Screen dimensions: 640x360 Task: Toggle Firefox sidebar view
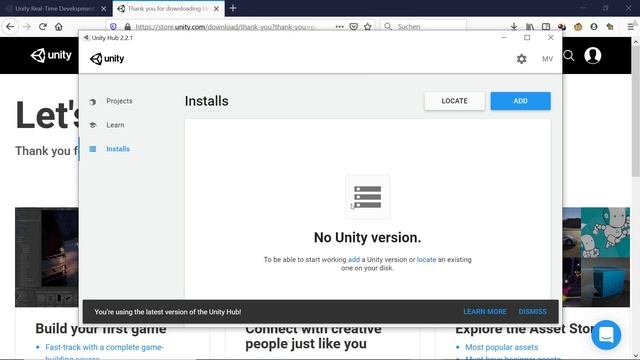(546, 27)
